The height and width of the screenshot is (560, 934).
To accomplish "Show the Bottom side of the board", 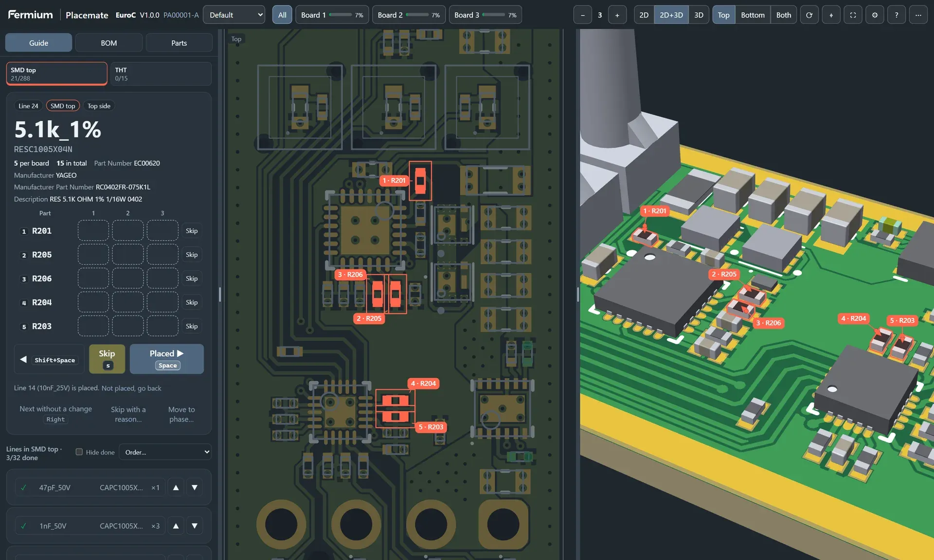I will [753, 15].
